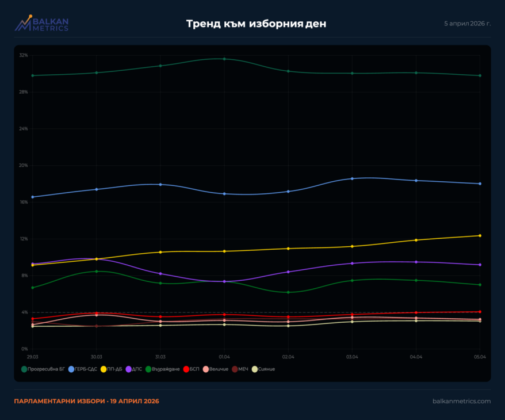Click the green Възраждане legend marker
This screenshot has width=505, height=420.
148,369
